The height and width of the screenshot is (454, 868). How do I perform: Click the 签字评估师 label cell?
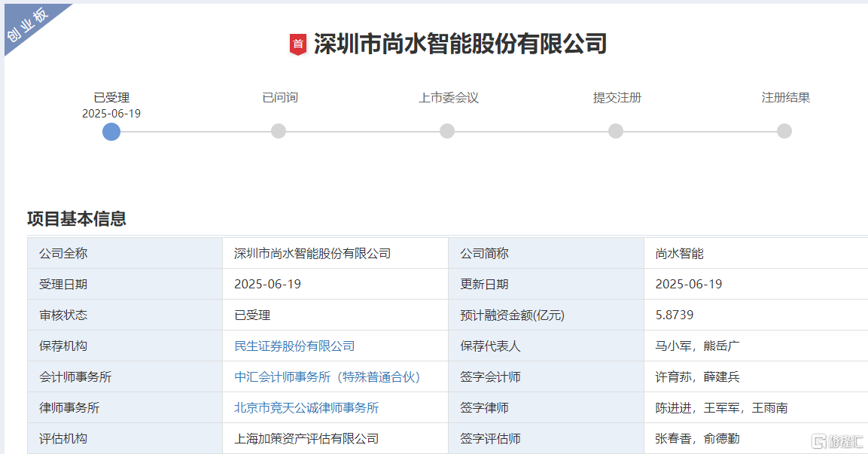[x=546, y=438]
